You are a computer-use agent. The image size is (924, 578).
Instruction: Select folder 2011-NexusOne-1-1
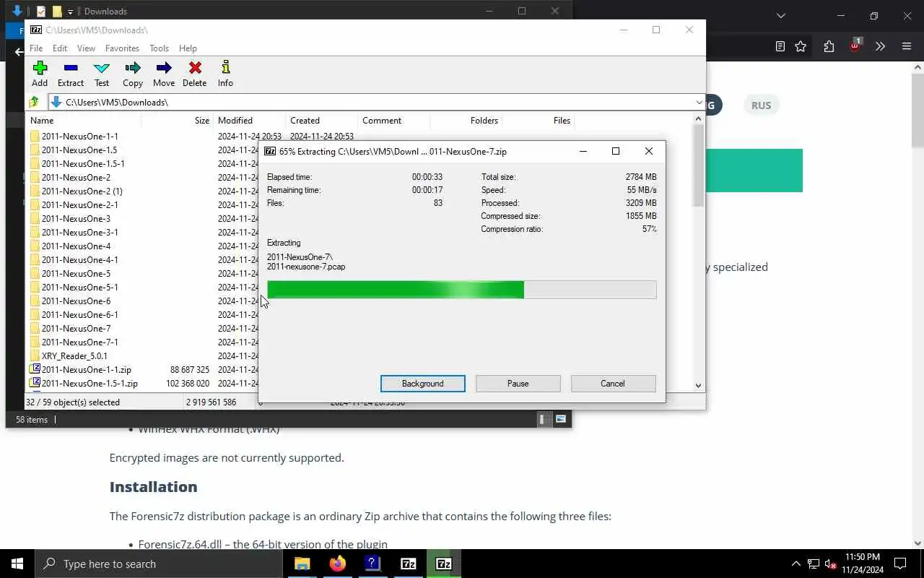point(79,136)
